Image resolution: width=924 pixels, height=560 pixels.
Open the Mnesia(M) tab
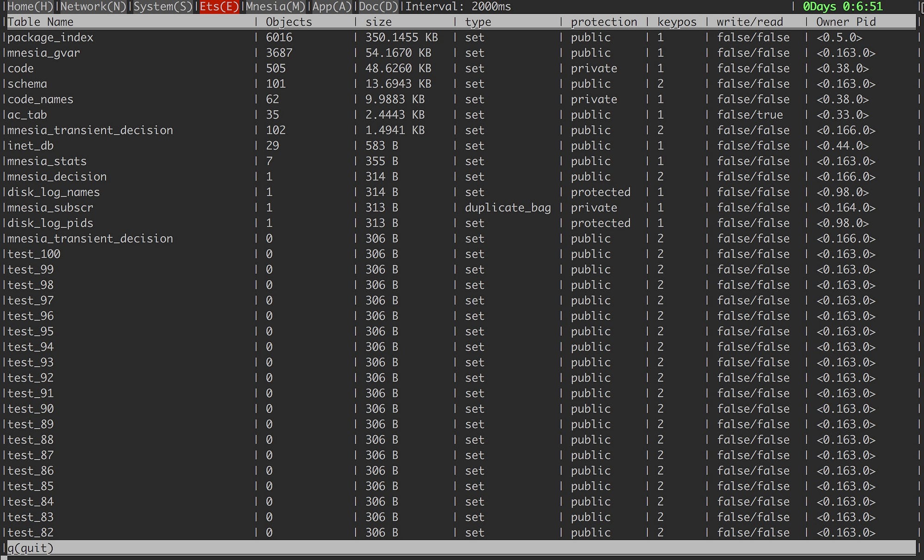coord(275,6)
